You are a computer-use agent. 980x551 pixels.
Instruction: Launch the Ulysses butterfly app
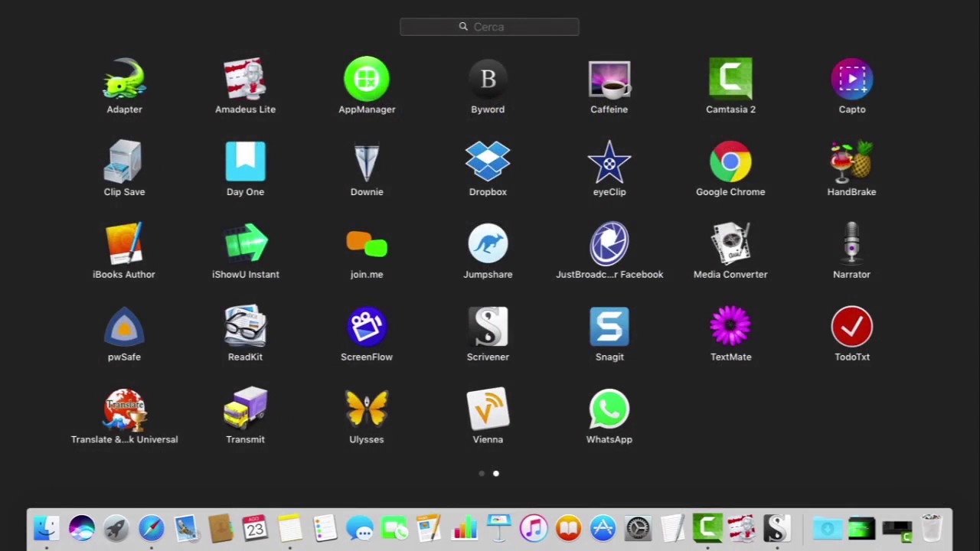367,409
